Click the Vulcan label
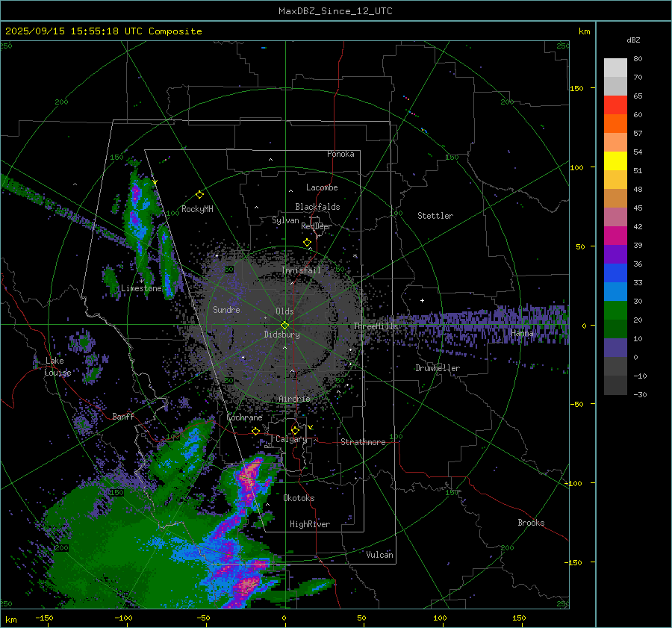This screenshot has height=628, width=672. [379, 555]
